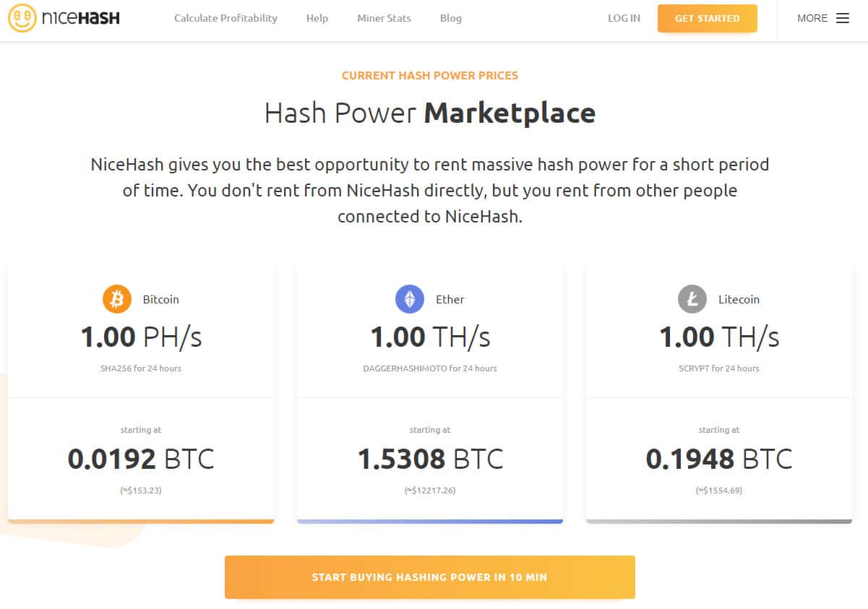This screenshot has width=868, height=609.
Task: Select the Bitcoin 1.00 PH/s card
Action: [141, 337]
